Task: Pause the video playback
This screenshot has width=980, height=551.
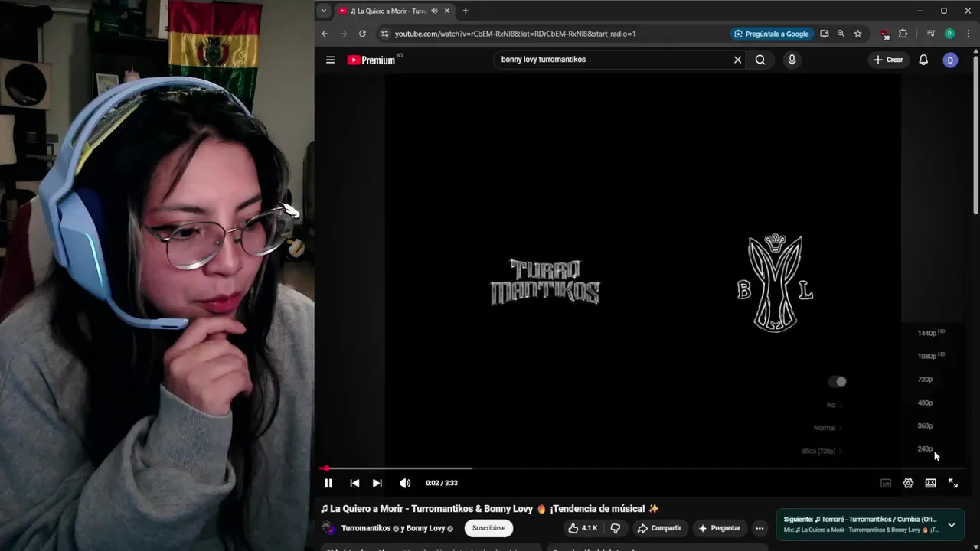Action: (x=328, y=483)
